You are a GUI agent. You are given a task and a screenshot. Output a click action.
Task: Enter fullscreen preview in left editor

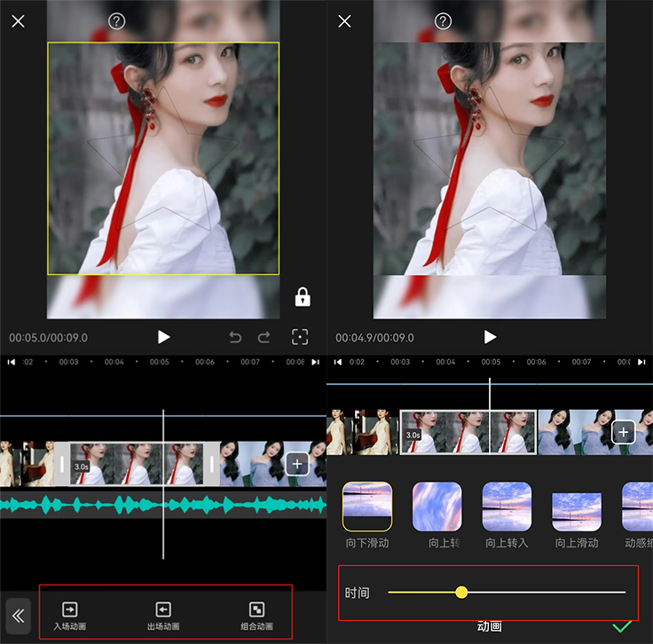pyautogui.click(x=300, y=337)
